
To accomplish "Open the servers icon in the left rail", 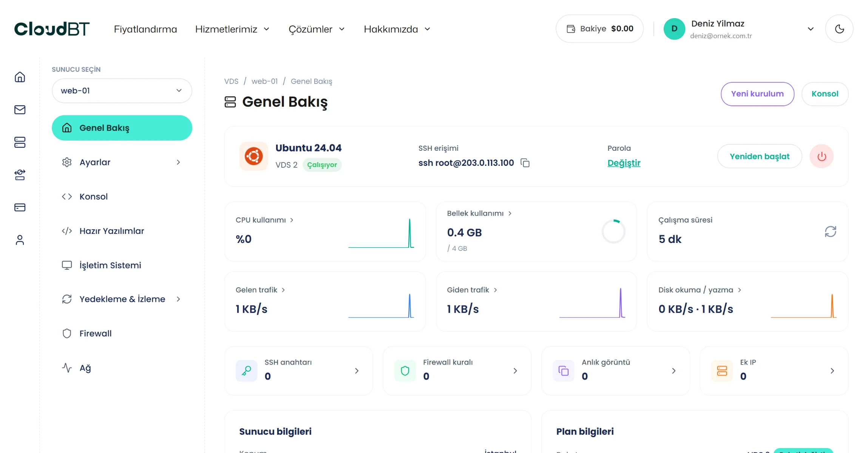I will pos(20,142).
